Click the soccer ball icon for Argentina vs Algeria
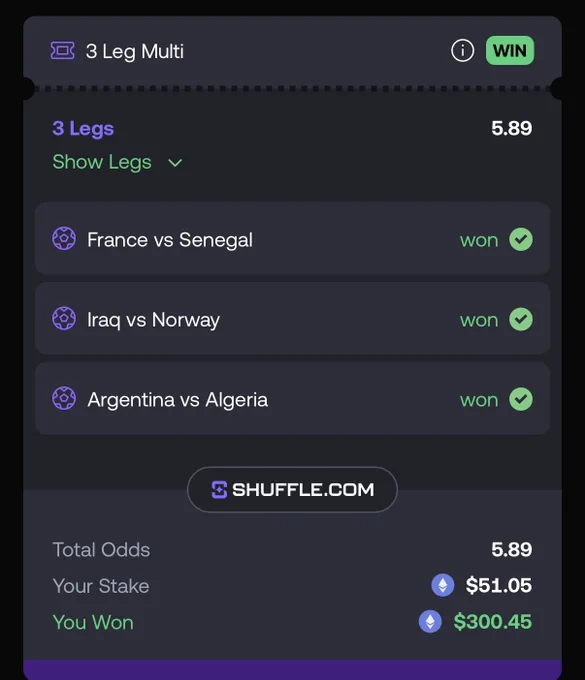585x680 pixels. pyautogui.click(x=64, y=398)
